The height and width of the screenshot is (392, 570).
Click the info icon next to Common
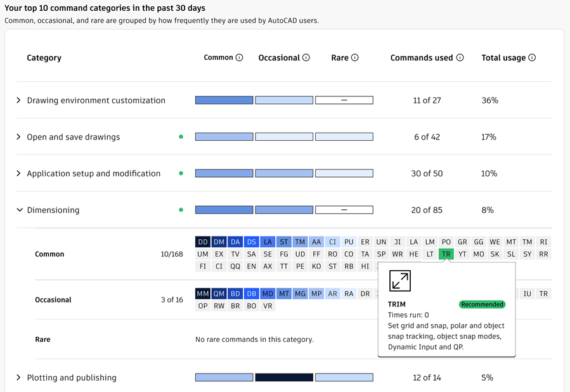[x=239, y=58]
